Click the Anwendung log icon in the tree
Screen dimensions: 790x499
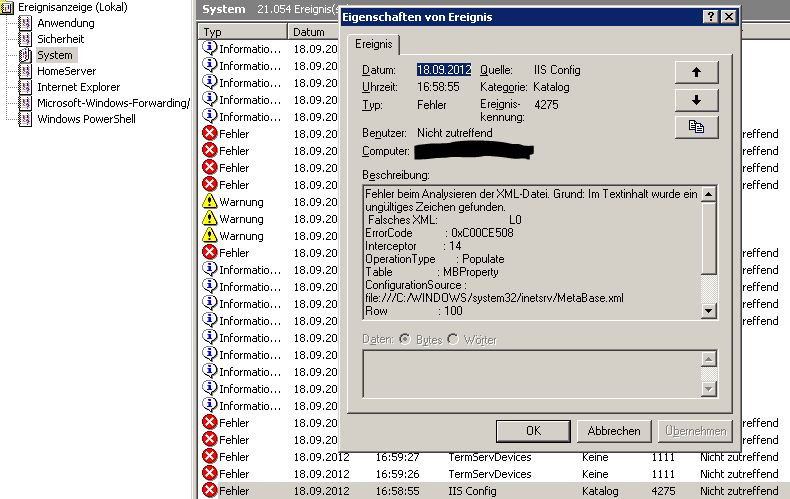click(x=26, y=23)
